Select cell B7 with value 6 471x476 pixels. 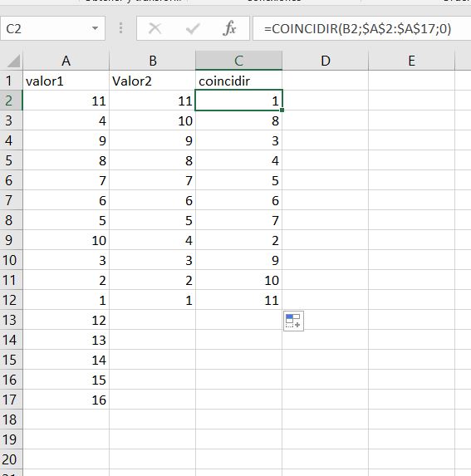click(x=152, y=200)
